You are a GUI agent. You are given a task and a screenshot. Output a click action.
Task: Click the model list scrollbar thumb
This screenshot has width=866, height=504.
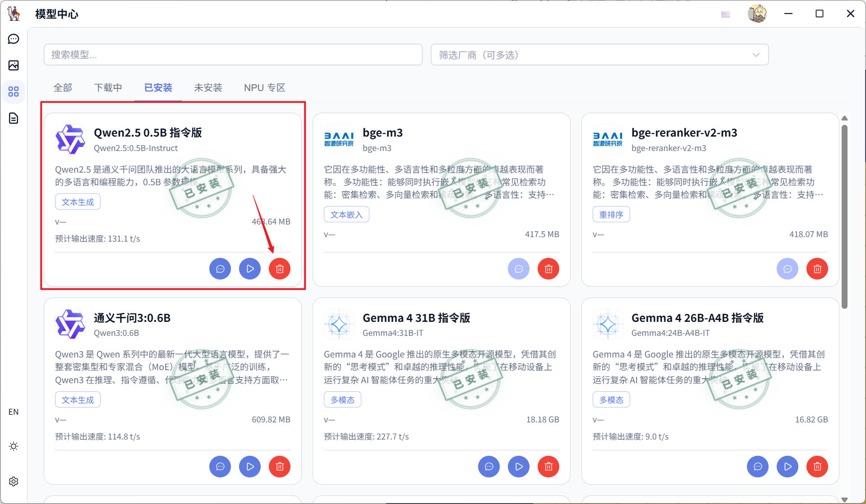coord(845,216)
